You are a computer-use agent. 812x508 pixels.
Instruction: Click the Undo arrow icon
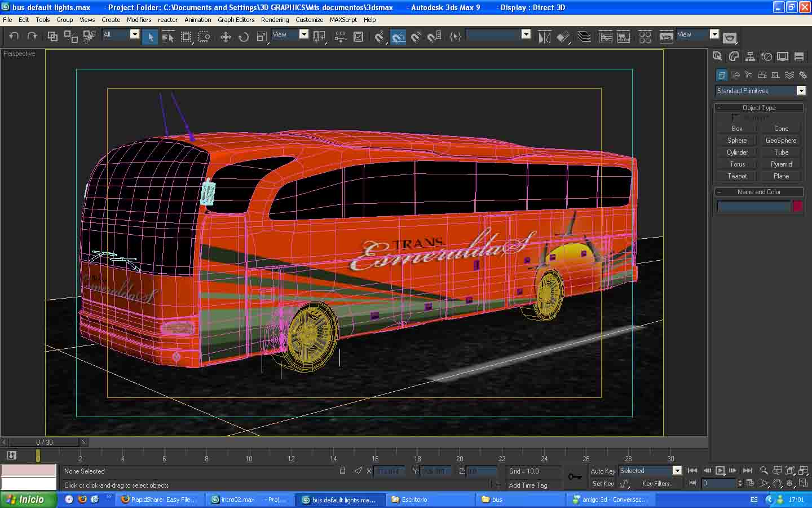pos(14,37)
